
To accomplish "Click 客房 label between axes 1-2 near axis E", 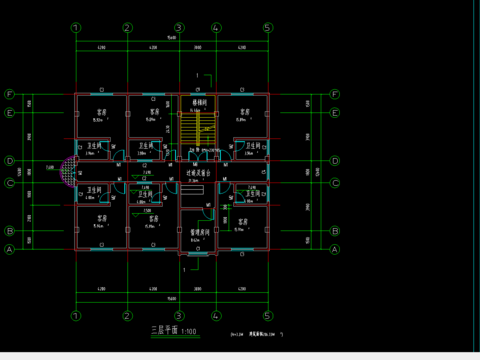I will (102, 112).
